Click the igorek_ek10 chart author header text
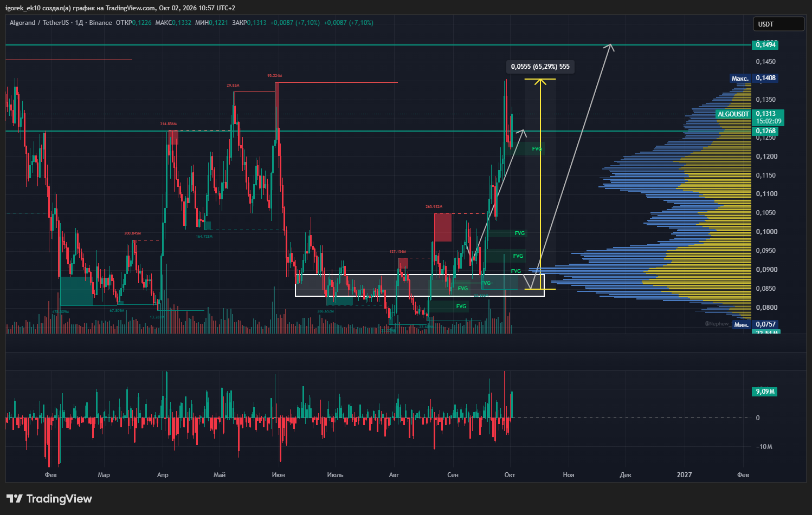Image resolution: width=812 pixels, height=515 pixels. click(x=22, y=8)
